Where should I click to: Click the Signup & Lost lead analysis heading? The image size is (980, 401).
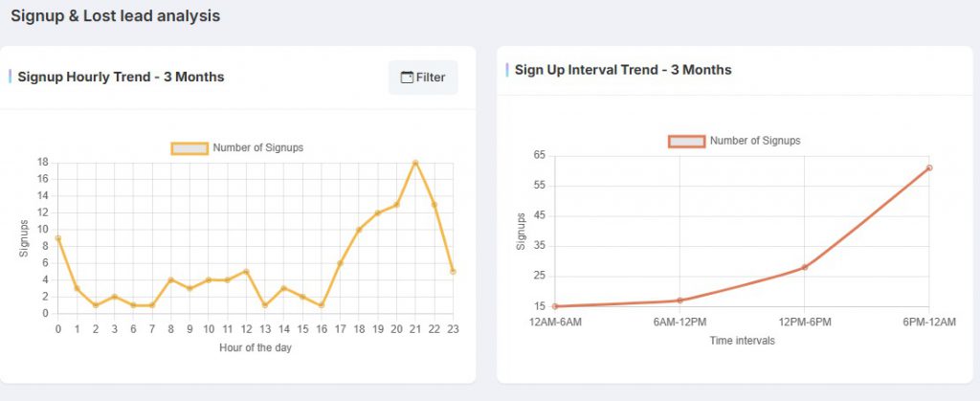[115, 16]
